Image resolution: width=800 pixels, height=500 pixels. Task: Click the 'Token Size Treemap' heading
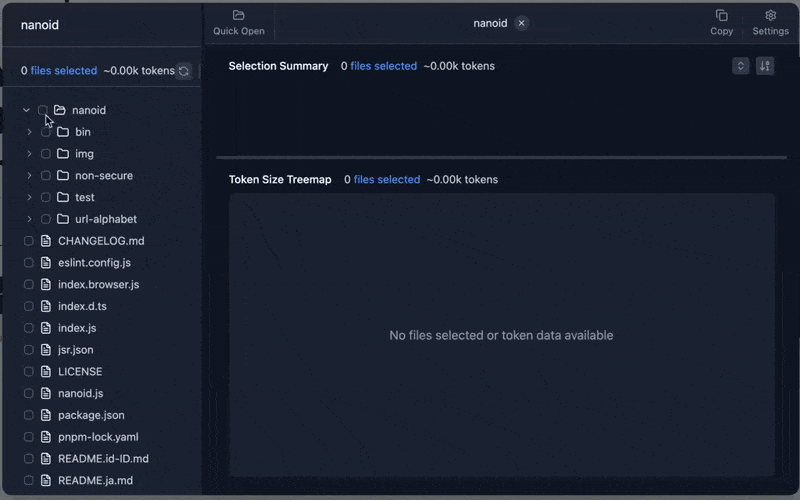[x=280, y=180]
